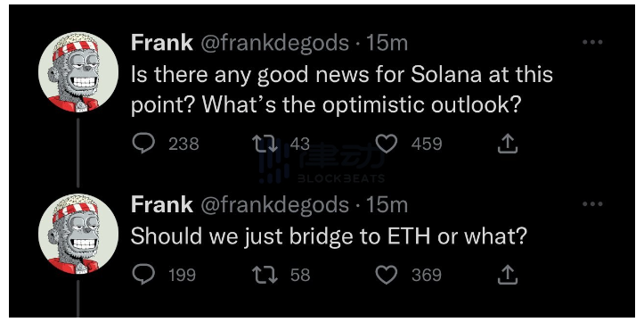The image size is (644, 322).
Task: Like the tweet with 369 likes
Action: 387,275
